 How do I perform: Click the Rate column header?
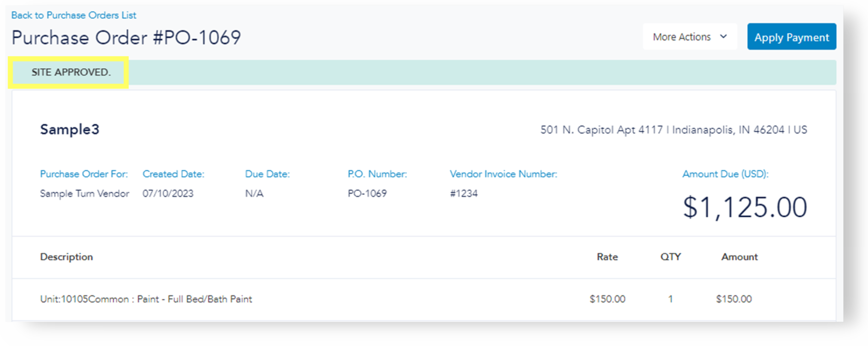pos(607,257)
